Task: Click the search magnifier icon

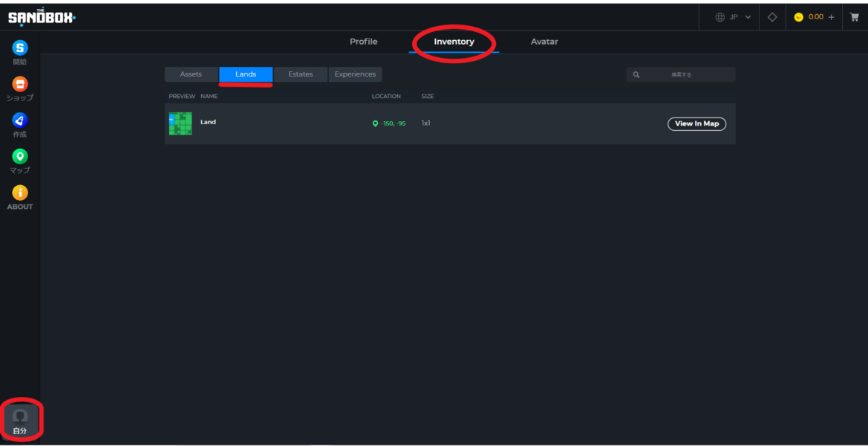Action: click(636, 75)
